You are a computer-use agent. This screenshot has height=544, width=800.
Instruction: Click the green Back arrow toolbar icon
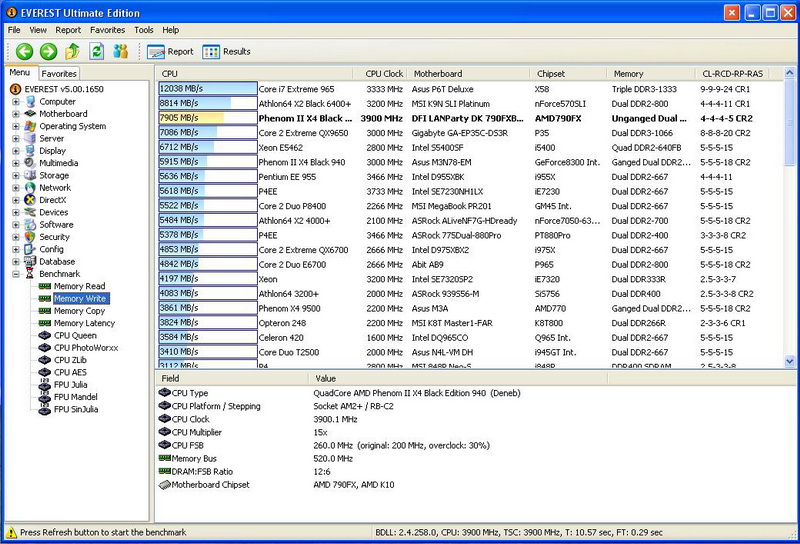(24, 51)
